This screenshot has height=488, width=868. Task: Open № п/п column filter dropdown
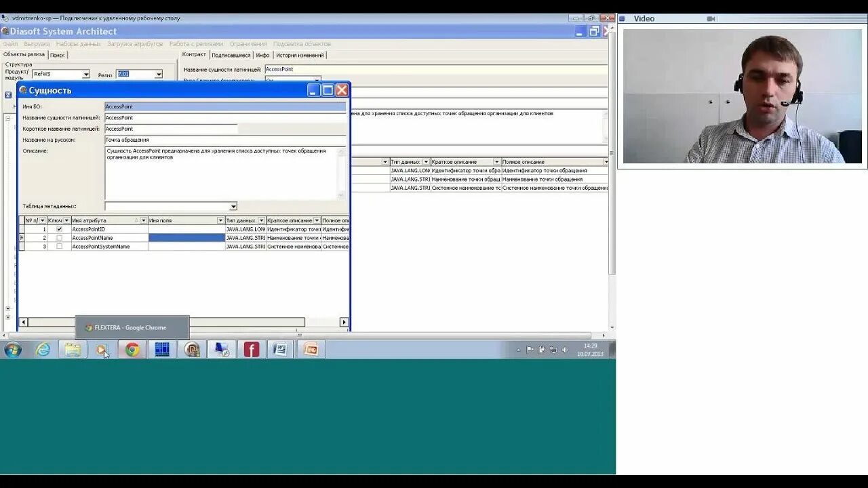tap(43, 220)
